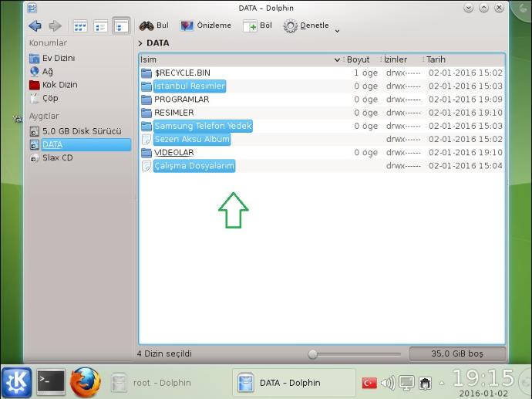Viewport: 532px width, 399px height.
Task: Click clipboard tray icon
Action: [425, 384]
